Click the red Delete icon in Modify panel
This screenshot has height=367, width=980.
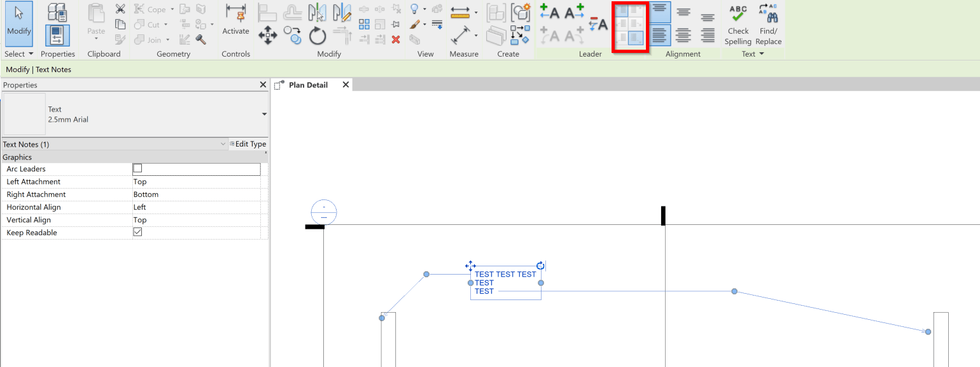click(x=396, y=39)
